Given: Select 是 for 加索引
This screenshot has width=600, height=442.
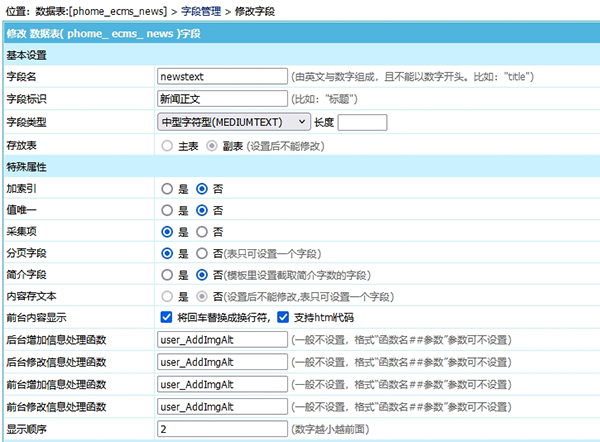Looking at the screenshot, I should click(x=167, y=189).
